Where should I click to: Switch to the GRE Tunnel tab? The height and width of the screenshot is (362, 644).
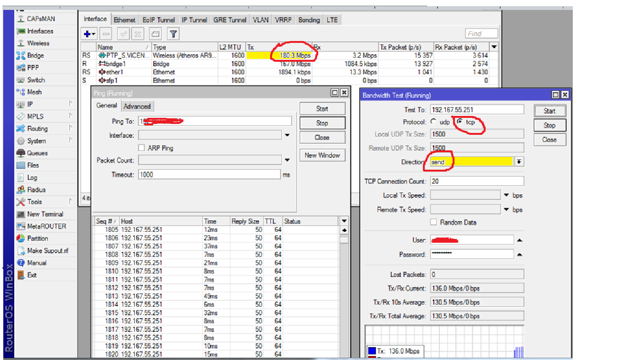click(230, 20)
